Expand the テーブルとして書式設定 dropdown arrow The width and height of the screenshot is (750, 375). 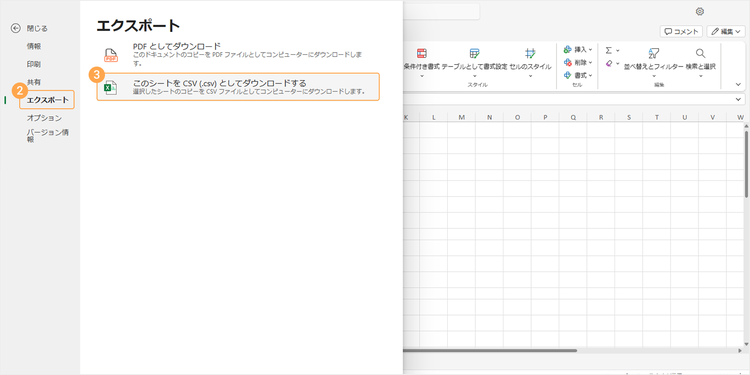click(474, 77)
